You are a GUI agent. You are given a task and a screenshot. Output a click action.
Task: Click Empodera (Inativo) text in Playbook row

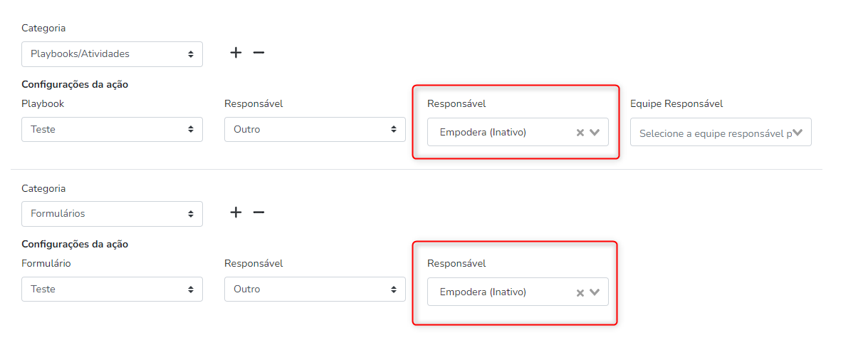(x=483, y=132)
